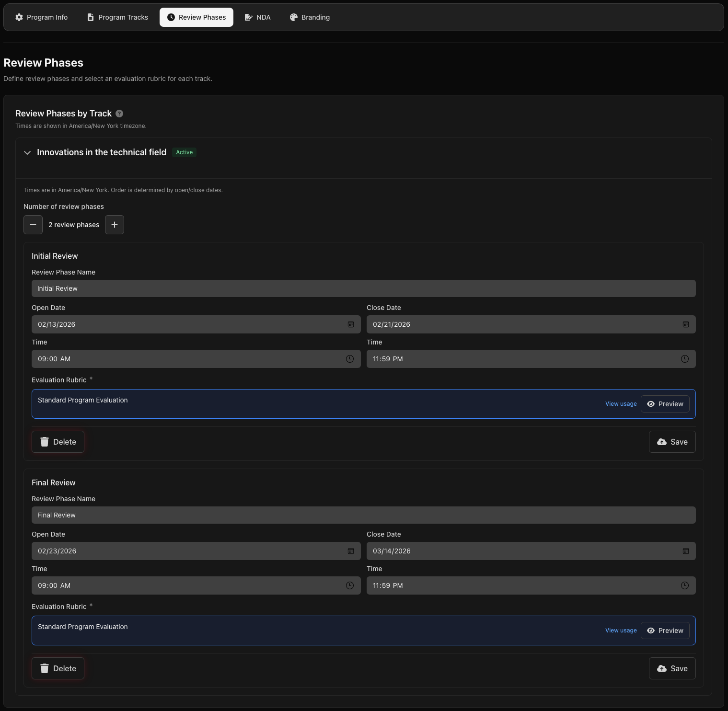This screenshot has height=711, width=728.
Task: Save the Final Review phase
Action: [672, 668]
